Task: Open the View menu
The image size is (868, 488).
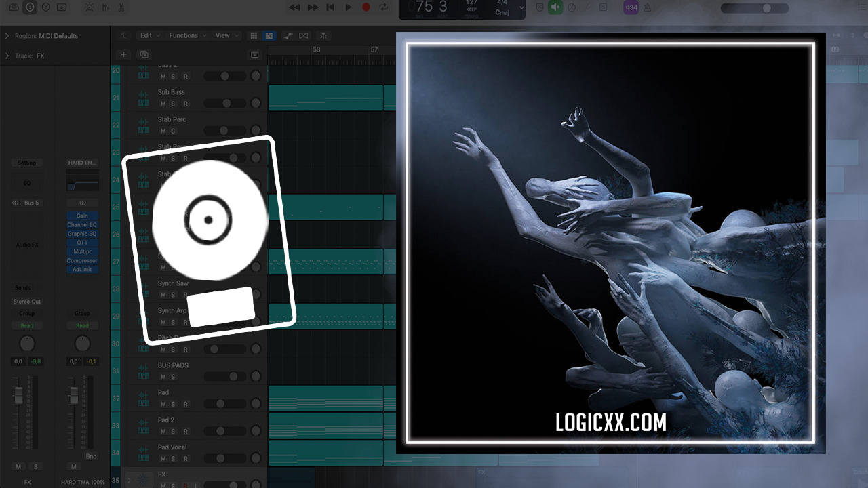Action: [226, 35]
